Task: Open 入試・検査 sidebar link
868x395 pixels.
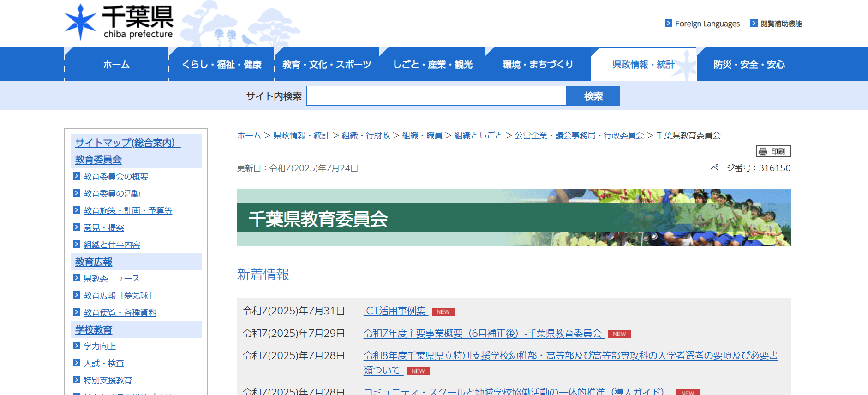Action: coord(104,363)
